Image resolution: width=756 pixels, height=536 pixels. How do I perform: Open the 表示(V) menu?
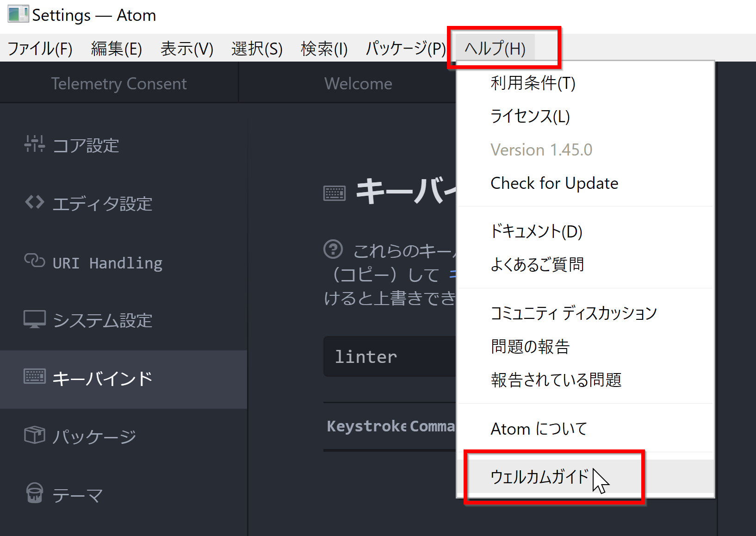click(x=187, y=48)
